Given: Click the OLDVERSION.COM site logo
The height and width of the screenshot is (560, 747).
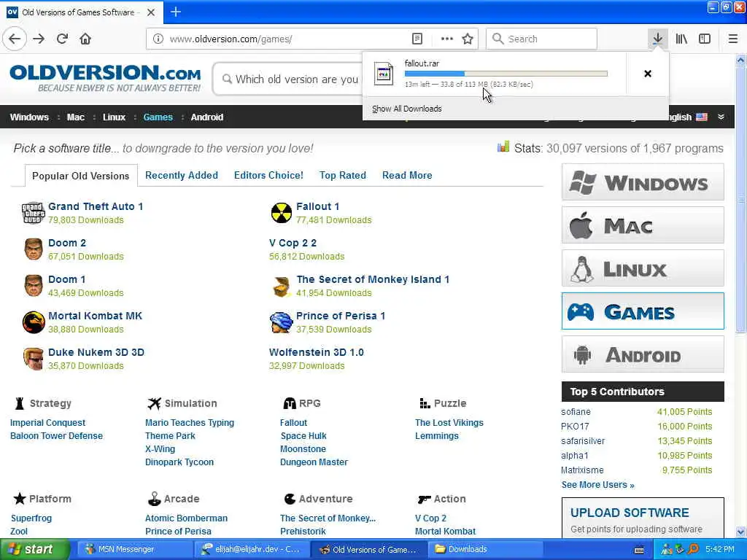Looking at the screenshot, I should 105,78.
